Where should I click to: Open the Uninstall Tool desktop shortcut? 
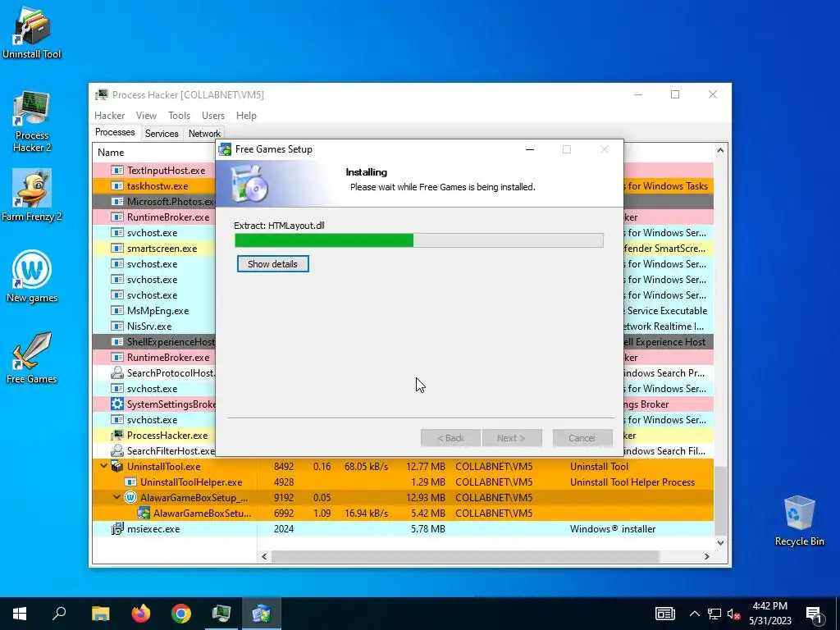[32, 32]
